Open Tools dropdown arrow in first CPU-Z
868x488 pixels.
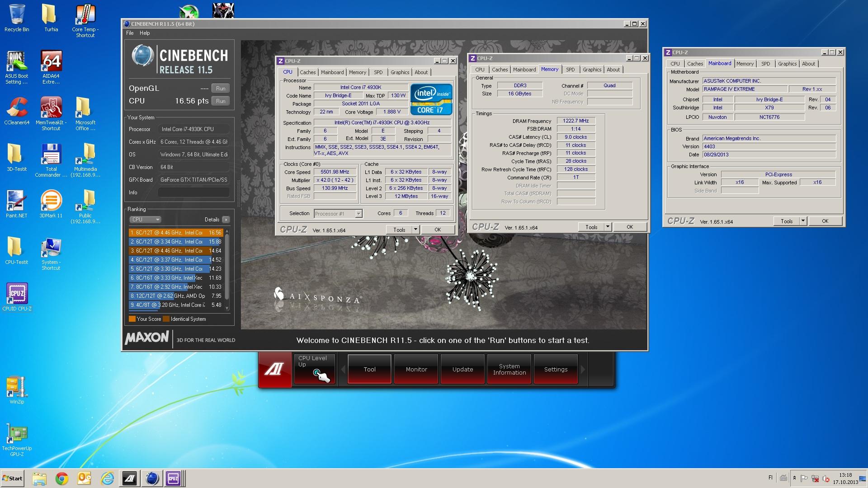coord(415,230)
